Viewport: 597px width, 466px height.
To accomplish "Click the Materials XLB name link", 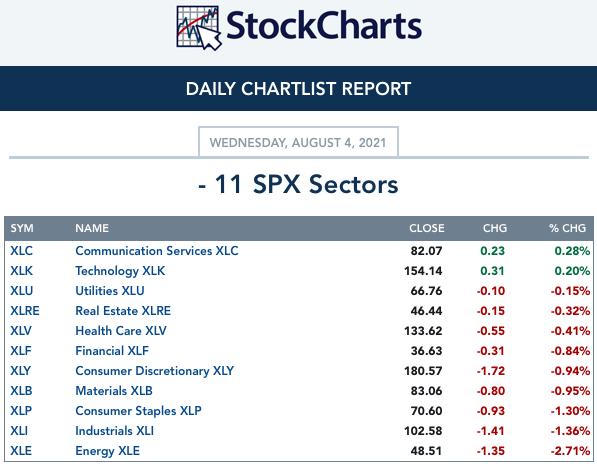I will click(x=114, y=391).
